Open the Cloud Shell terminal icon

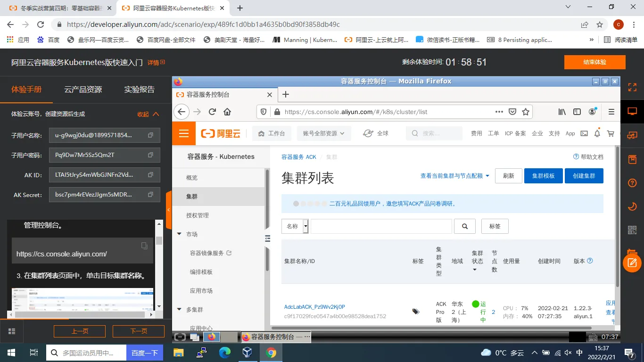pos(584,133)
